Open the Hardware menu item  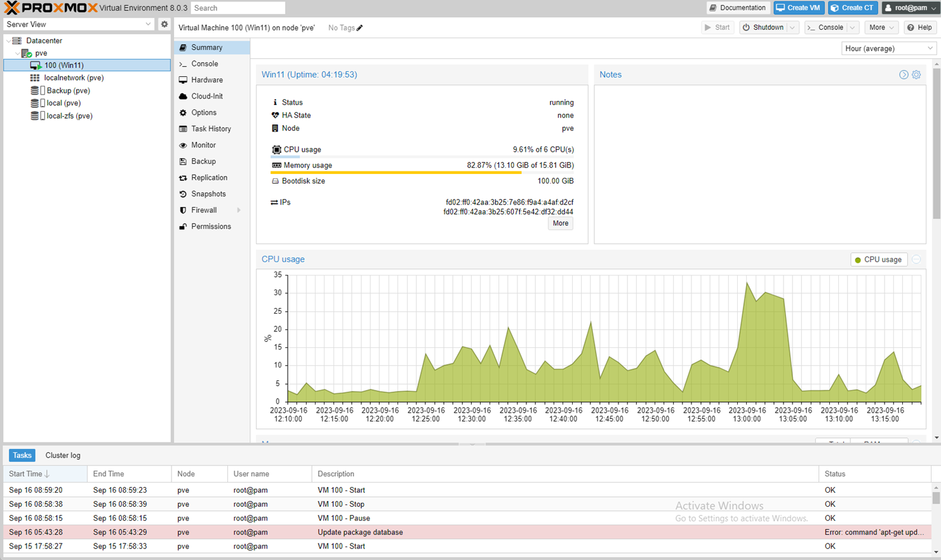(207, 80)
